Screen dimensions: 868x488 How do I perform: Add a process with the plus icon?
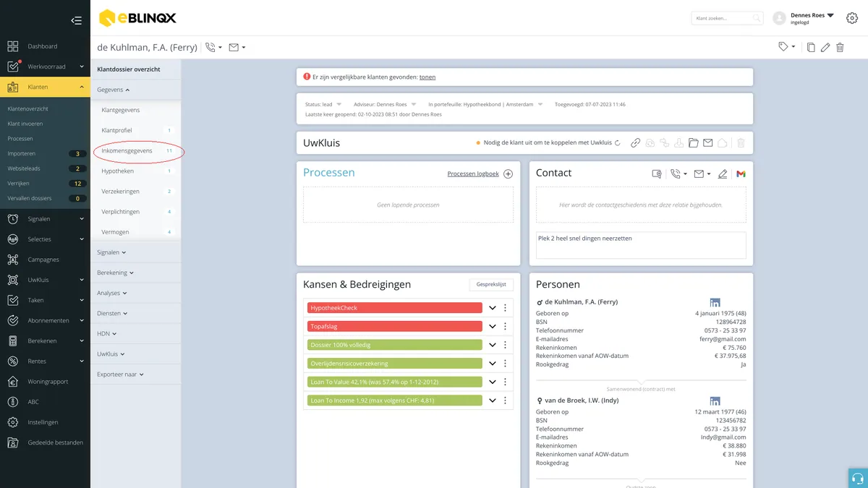(x=508, y=174)
